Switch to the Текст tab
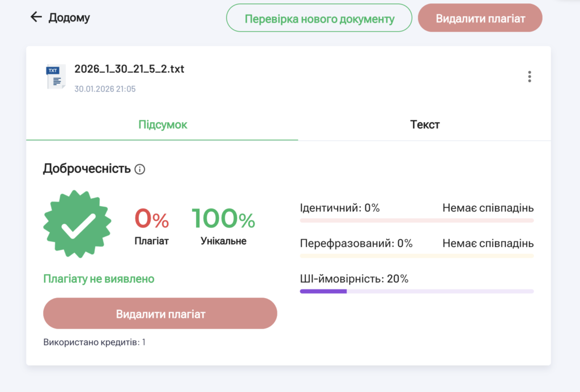This screenshot has height=392, width=580. 425,125
